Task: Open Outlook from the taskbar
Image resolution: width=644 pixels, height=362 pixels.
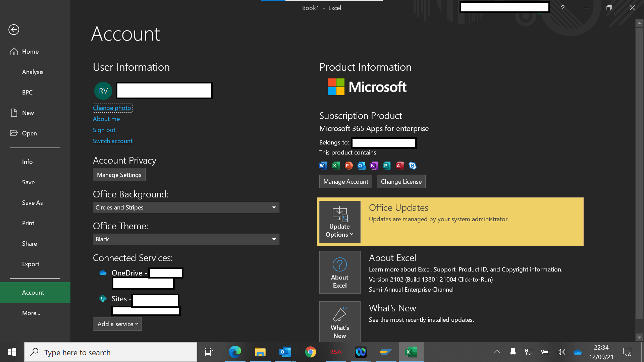Action: (x=285, y=352)
